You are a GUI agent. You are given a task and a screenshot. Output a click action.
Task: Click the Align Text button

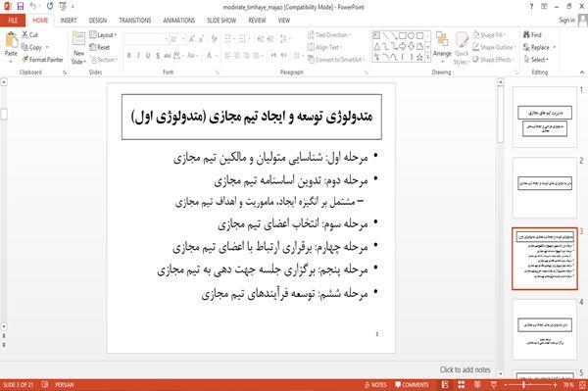click(x=324, y=47)
